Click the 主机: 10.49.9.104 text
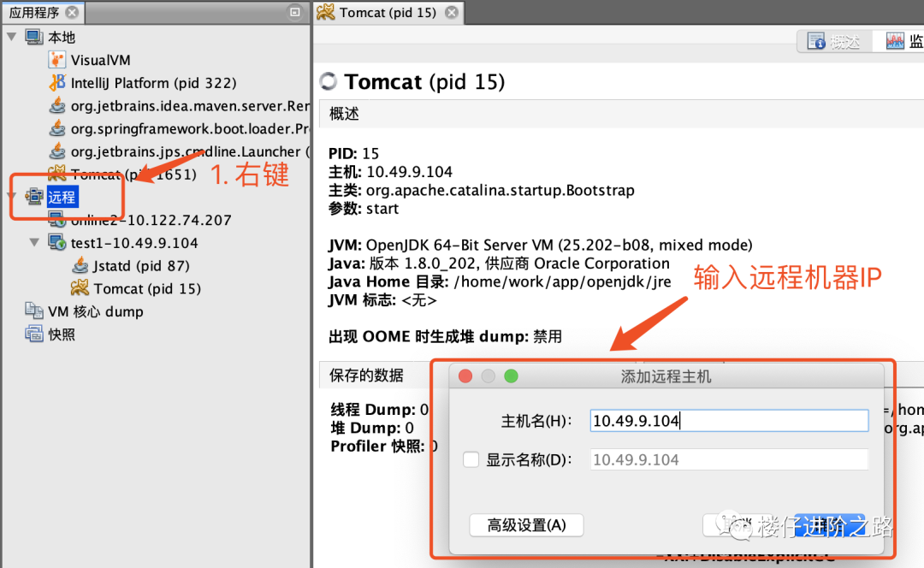 tap(390, 171)
